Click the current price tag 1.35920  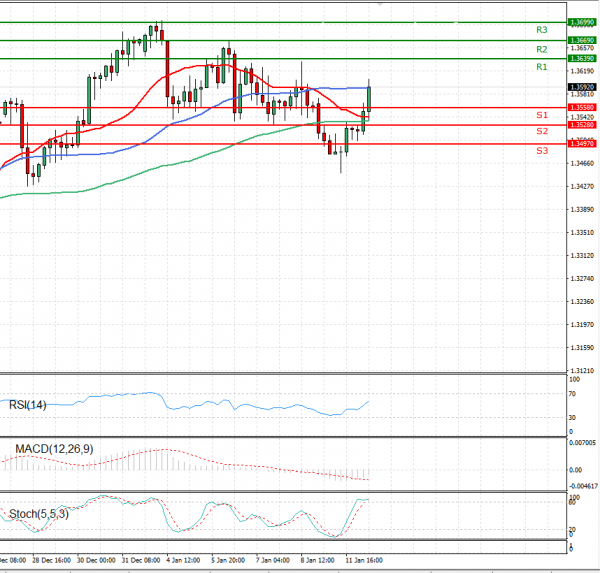tap(581, 87)
